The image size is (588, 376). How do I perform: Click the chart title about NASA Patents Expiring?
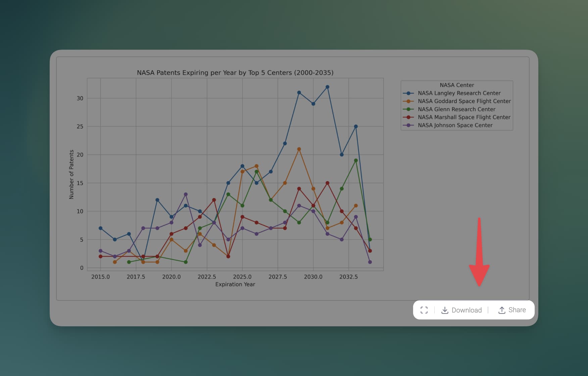(x=235, y=73)
